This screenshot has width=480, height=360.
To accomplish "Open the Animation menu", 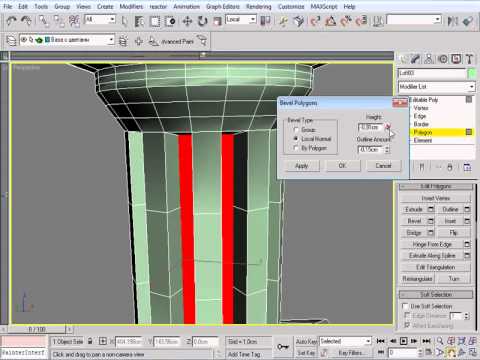I will tap(186, 7).
